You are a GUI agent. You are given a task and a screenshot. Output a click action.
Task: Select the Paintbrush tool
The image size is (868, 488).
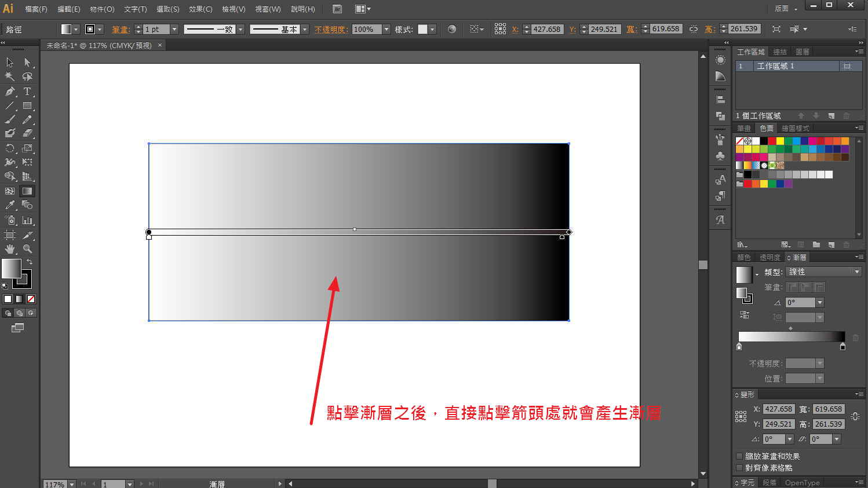[x=10, y=120]
